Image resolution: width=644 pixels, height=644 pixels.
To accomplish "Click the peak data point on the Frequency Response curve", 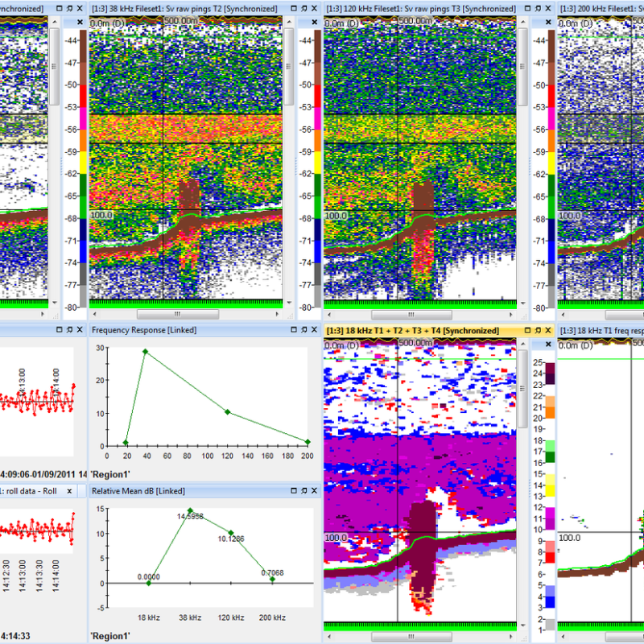I will point(143,352).
